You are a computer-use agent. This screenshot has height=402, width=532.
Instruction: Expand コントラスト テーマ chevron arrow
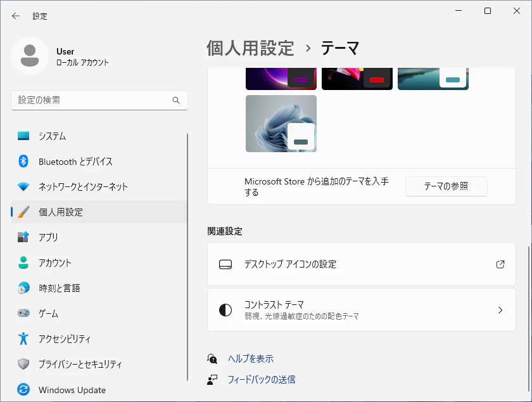(500, 310)
